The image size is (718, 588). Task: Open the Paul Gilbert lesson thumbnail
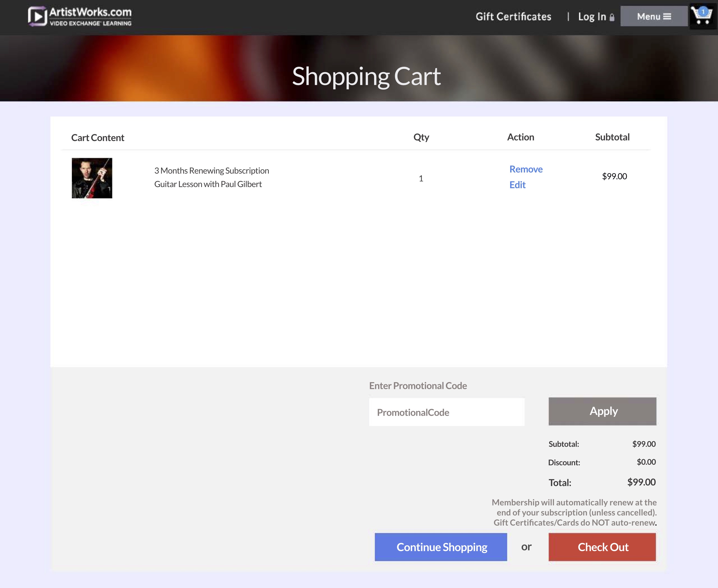(x=92, y=178)
